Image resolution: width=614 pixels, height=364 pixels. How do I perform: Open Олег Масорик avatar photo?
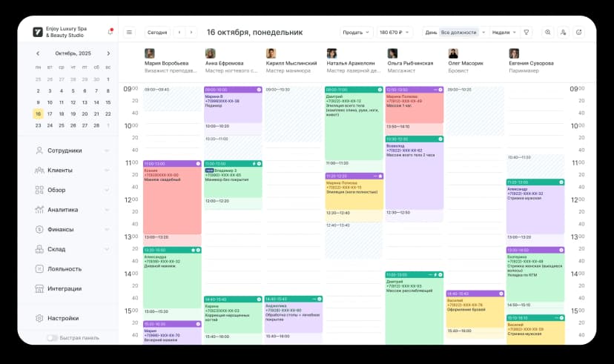tap(453, 53)
